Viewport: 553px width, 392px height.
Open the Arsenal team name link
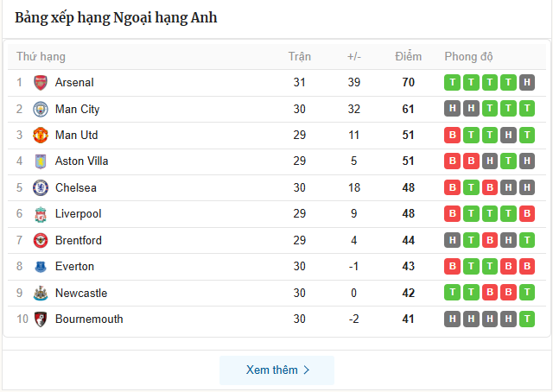[x=74, y=83]
